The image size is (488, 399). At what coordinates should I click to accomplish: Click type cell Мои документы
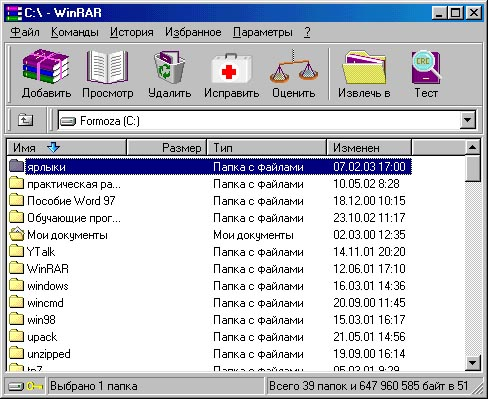coord(253,235)
